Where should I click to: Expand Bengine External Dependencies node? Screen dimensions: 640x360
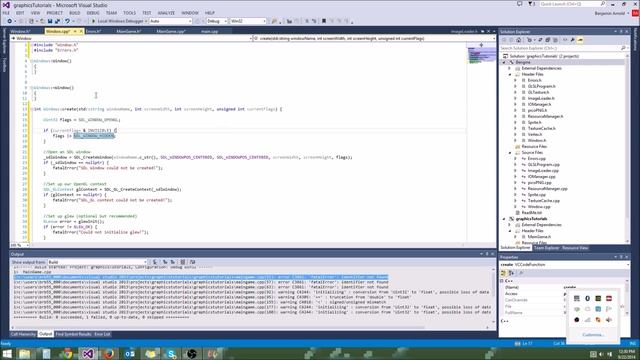coord(509,69)
